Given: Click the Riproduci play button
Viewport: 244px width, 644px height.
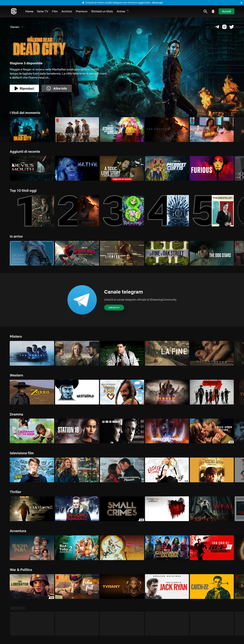Looking at the screenshot, I should point(24,88).
